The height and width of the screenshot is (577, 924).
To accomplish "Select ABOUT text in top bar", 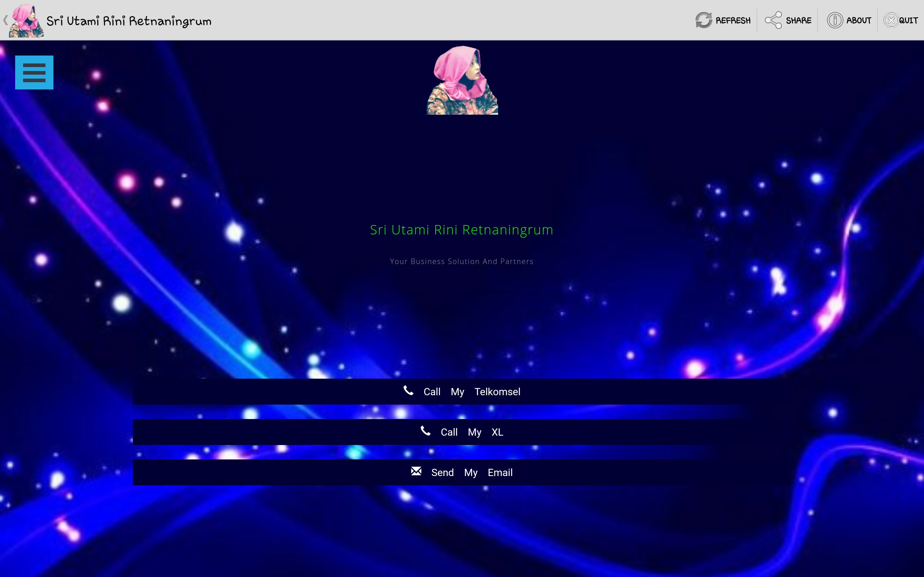I will point(858,21).
